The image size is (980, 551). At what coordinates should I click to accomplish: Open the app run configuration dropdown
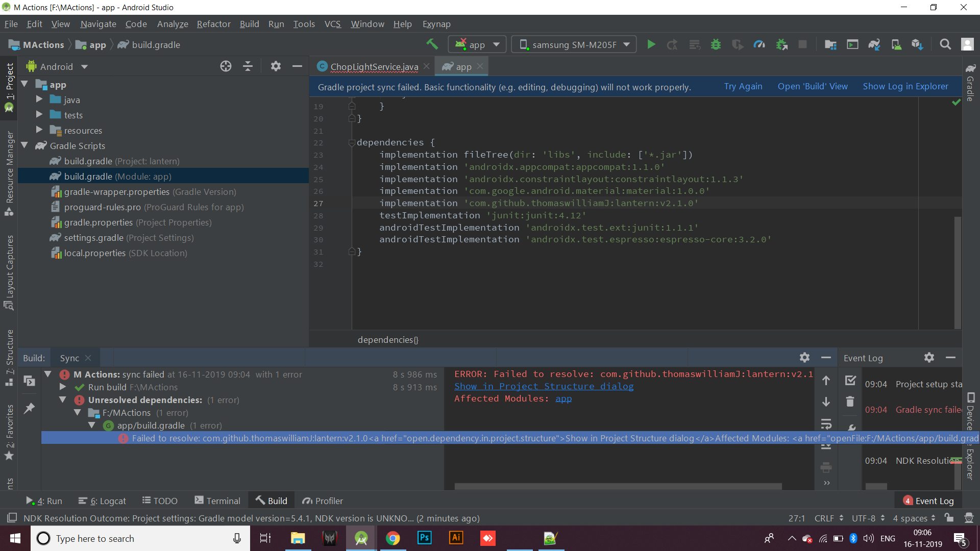[476, 44]
